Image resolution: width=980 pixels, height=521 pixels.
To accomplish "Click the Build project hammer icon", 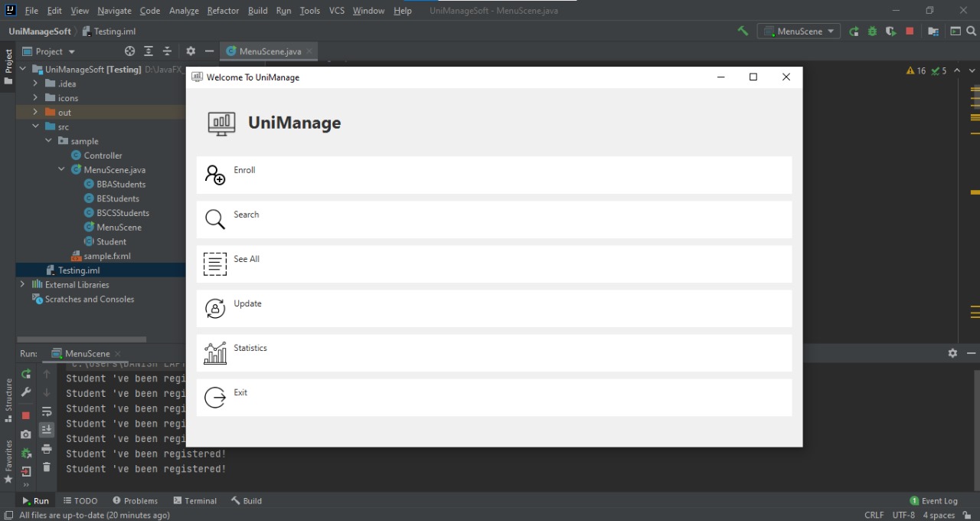I will click(743, 31).
